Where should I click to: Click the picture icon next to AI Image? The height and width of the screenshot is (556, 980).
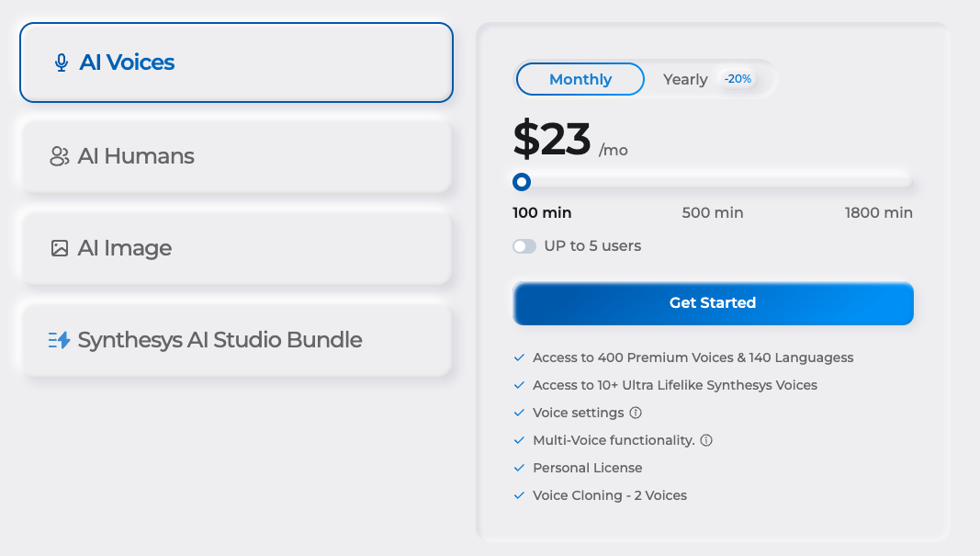pyautogui.click(x=59, y=248)
